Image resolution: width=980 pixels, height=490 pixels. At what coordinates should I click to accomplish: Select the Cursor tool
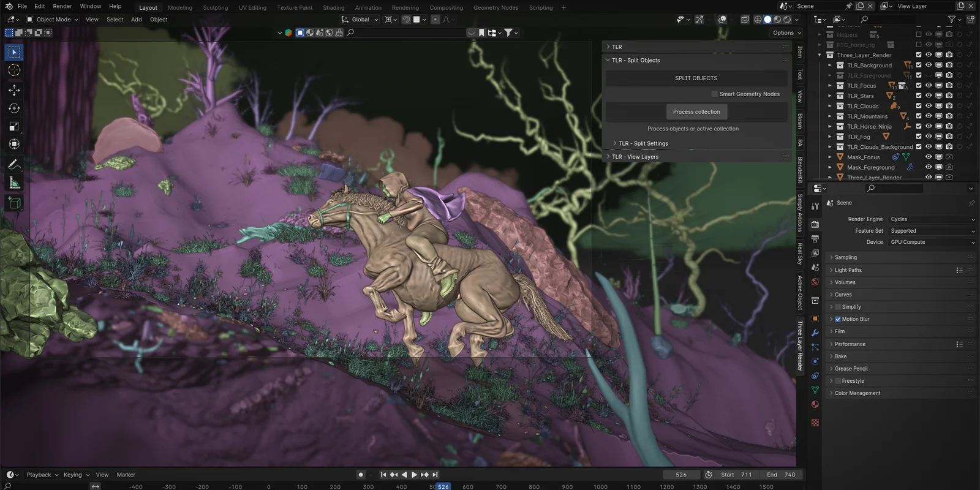click(14, 70)
